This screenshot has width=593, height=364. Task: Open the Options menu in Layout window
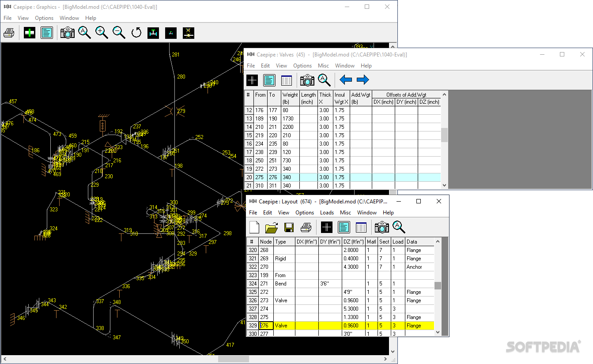pos(305,213)
